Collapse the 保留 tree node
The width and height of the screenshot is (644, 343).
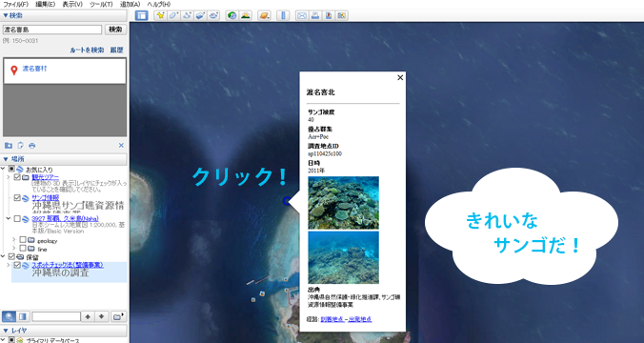[x=3, y=256]
